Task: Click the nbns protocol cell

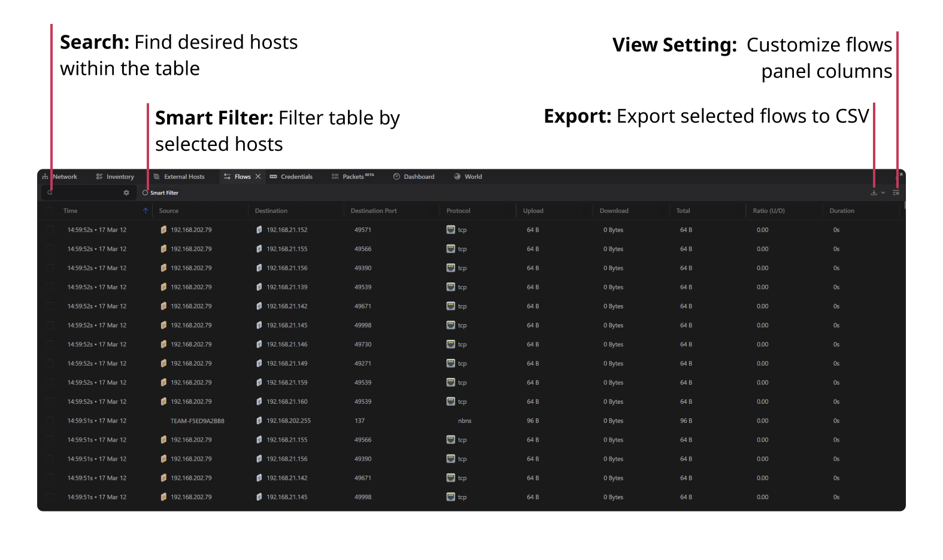Action: point(465,421)
